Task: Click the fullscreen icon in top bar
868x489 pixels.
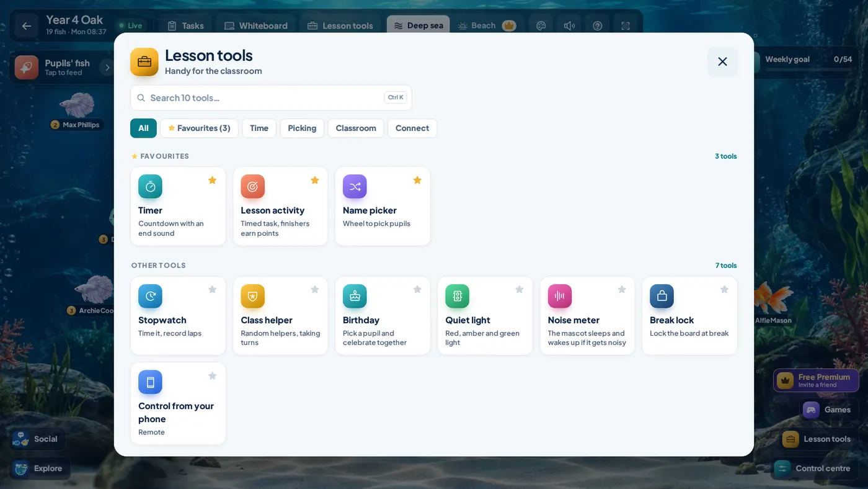Action: click(x=626, y=25)
